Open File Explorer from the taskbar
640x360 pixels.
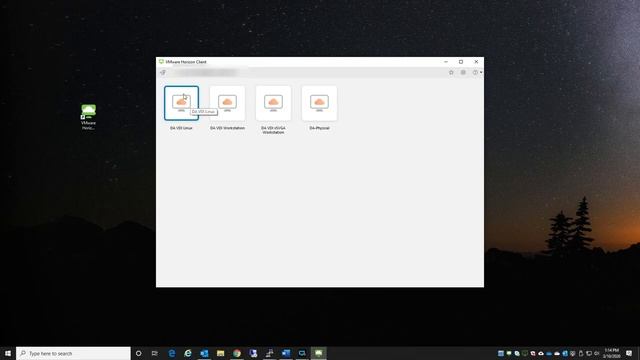pyautogui.click(x=220, y=353)
